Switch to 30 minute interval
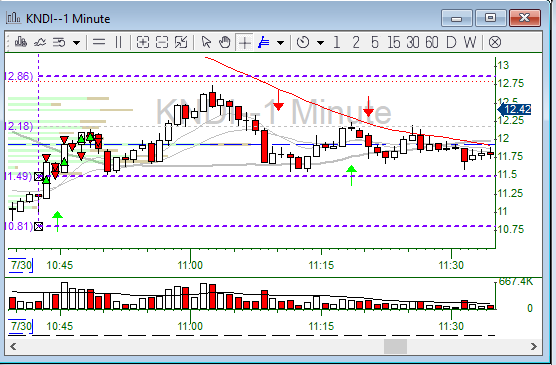 tap(413, 43)
